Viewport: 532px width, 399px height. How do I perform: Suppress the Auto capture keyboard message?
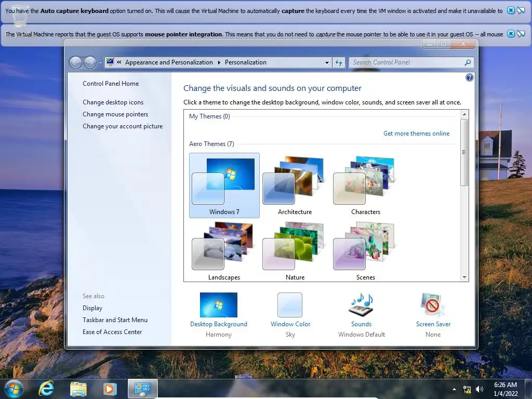tap(521, 10)
